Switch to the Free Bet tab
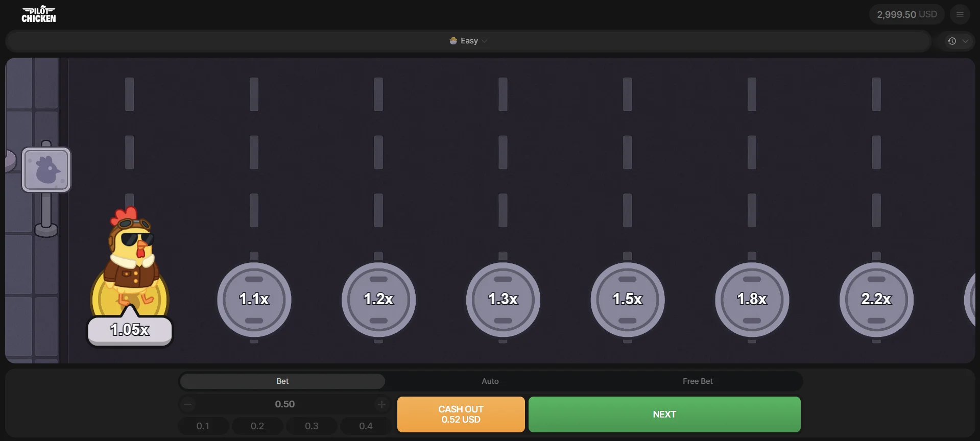 point(698,381)
